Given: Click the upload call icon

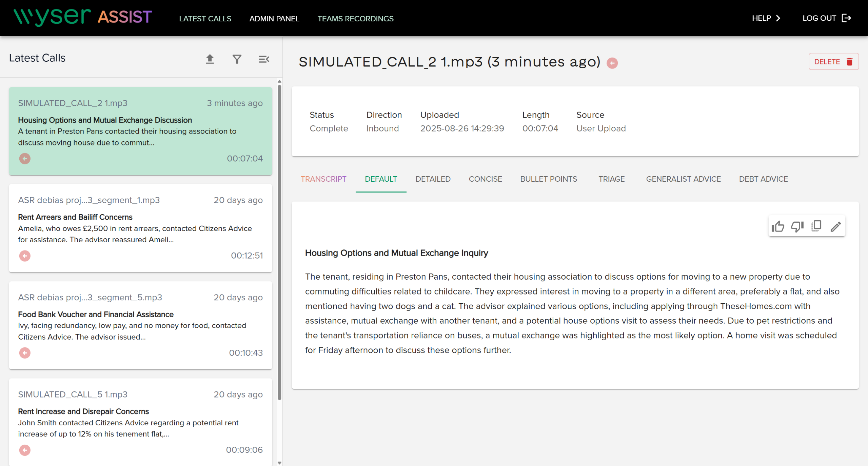Looking at the screenshot, I should click(210, 59).
